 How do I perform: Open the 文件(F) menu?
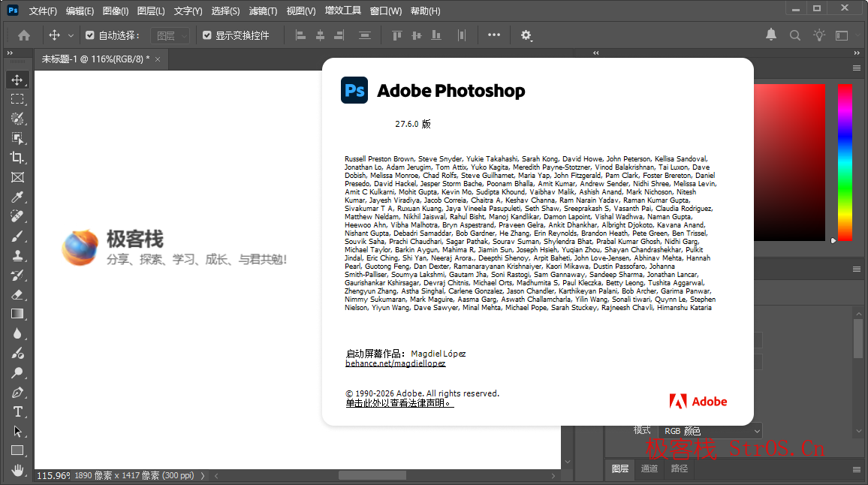(x=43, y=11)
